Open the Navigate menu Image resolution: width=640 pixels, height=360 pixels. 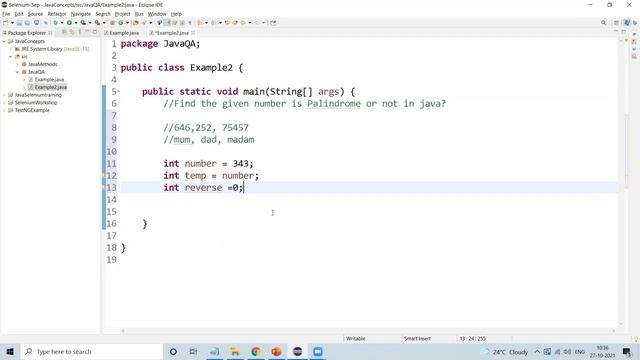81,14
